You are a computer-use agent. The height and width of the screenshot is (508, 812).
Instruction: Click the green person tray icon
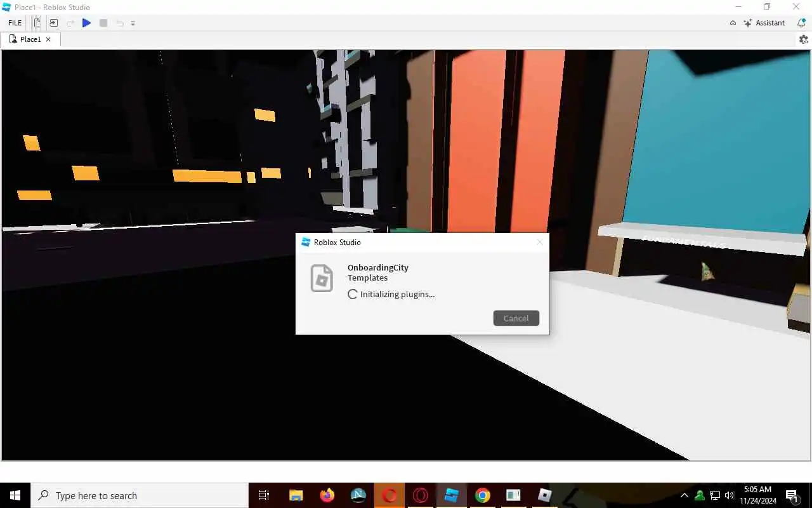[699, 495]
